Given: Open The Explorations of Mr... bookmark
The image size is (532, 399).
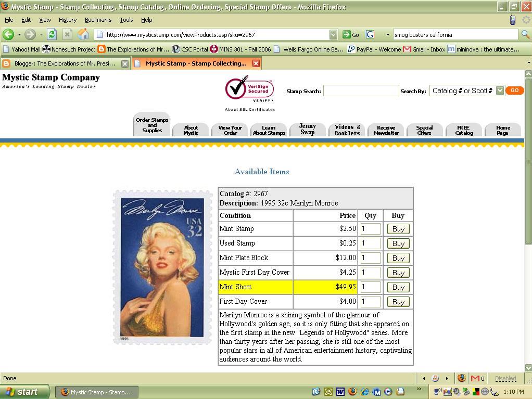Looking at the screenshot, I should (133, 49).
